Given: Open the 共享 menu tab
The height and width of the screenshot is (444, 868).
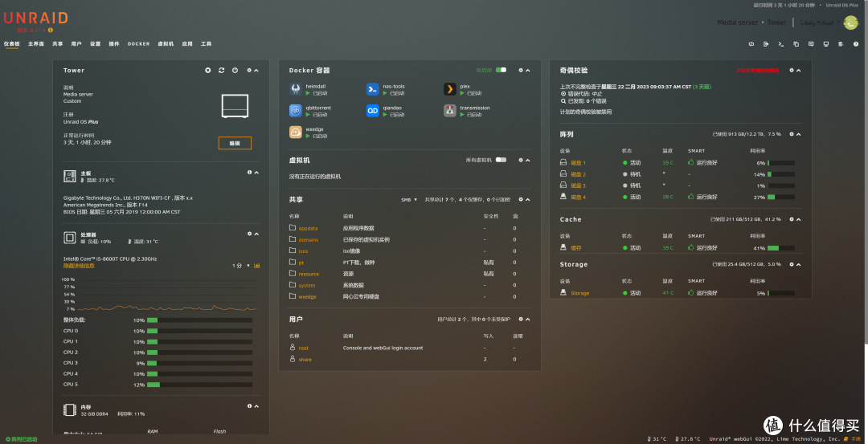Looking at the screenshot, I should click(58, 43).
